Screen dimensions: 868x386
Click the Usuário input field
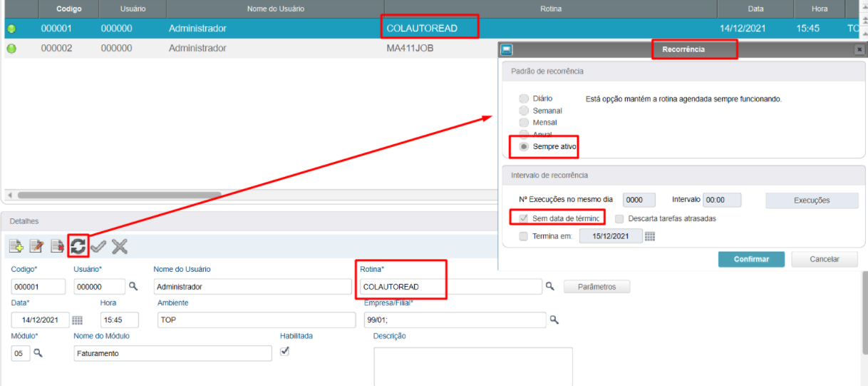tap(99, 287)
